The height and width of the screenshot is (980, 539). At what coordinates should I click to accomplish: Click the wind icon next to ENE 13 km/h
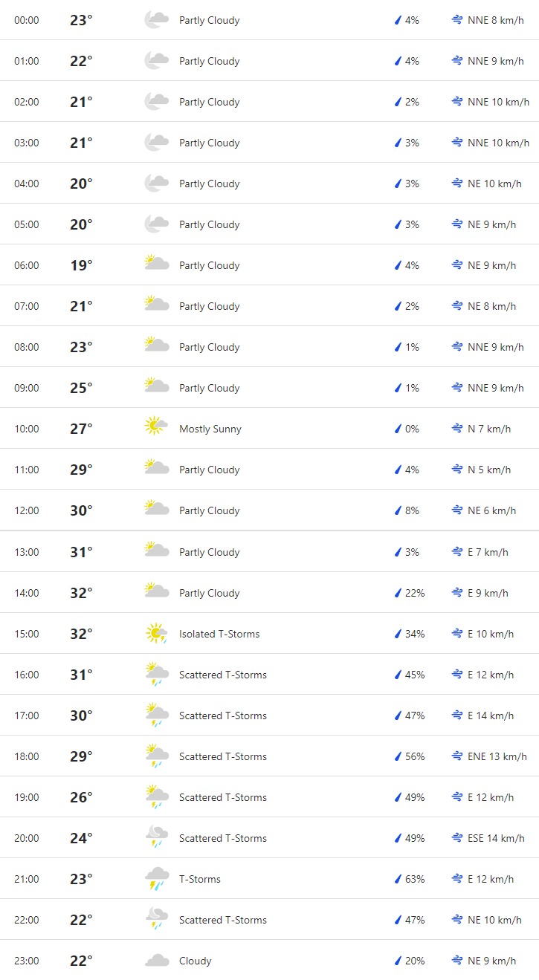[457, 756]
